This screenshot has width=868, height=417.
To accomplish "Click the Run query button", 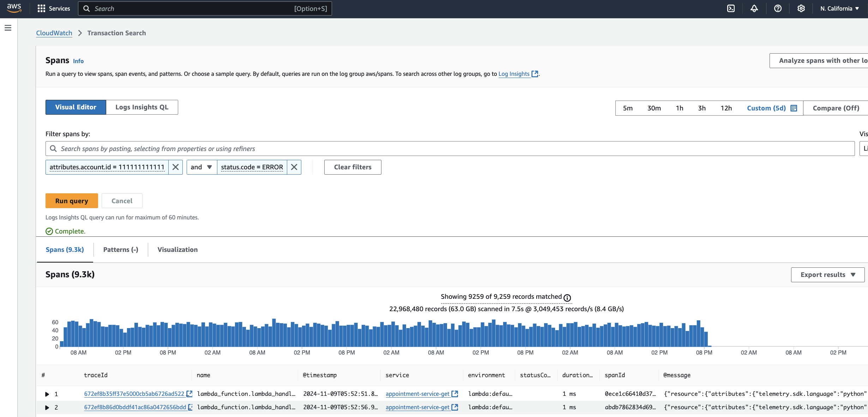I will 72,201.
